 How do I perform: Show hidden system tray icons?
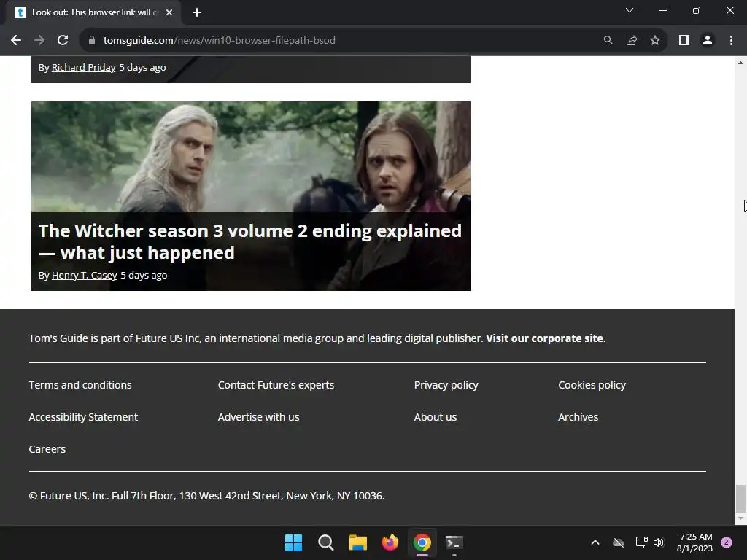(595, 542)
